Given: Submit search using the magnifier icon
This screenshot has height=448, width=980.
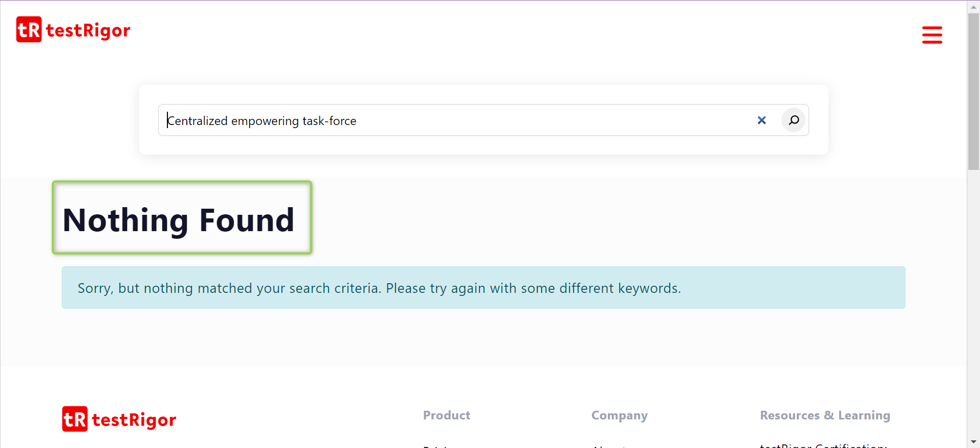Looking at the screenshot, I should pos(793,120).
